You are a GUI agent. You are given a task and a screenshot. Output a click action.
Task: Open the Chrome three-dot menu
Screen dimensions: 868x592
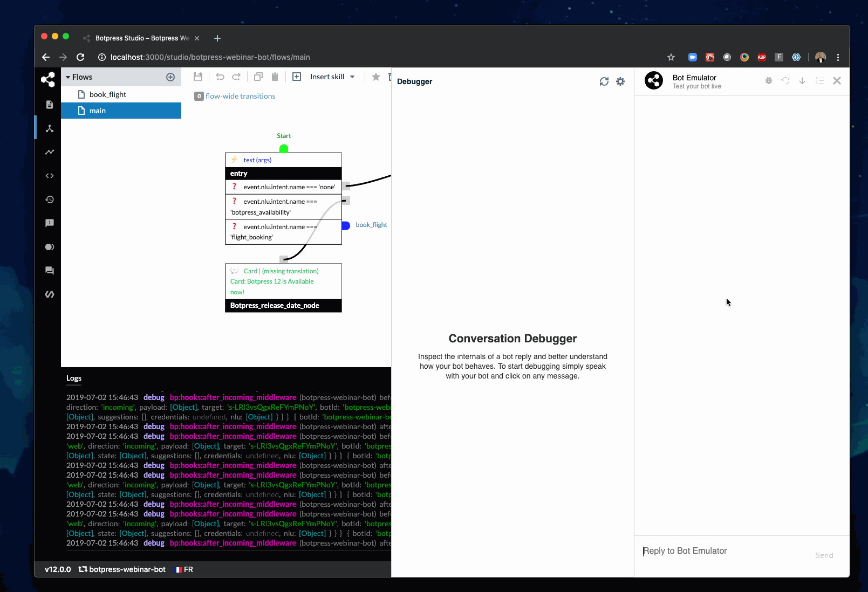point(838,57)
